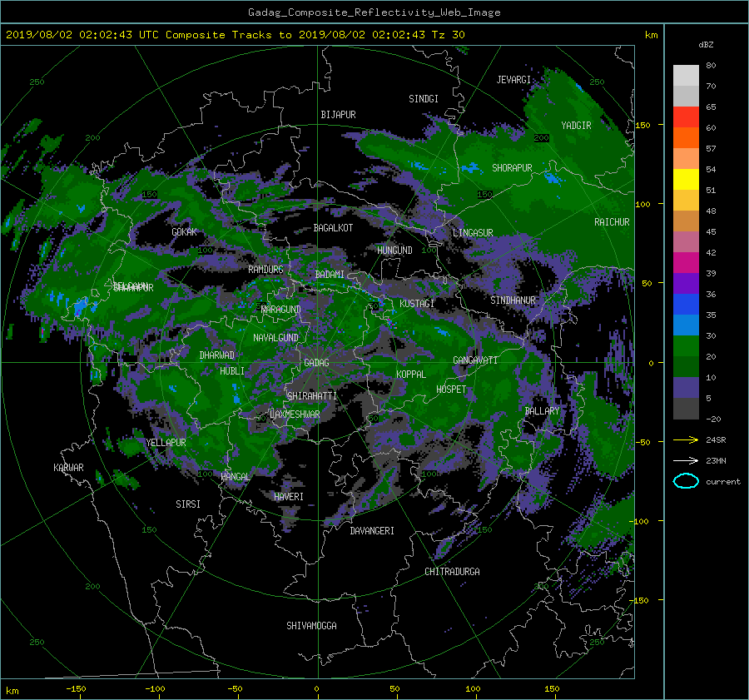Click the SHORAPUR city label

[x=512, y=168]
